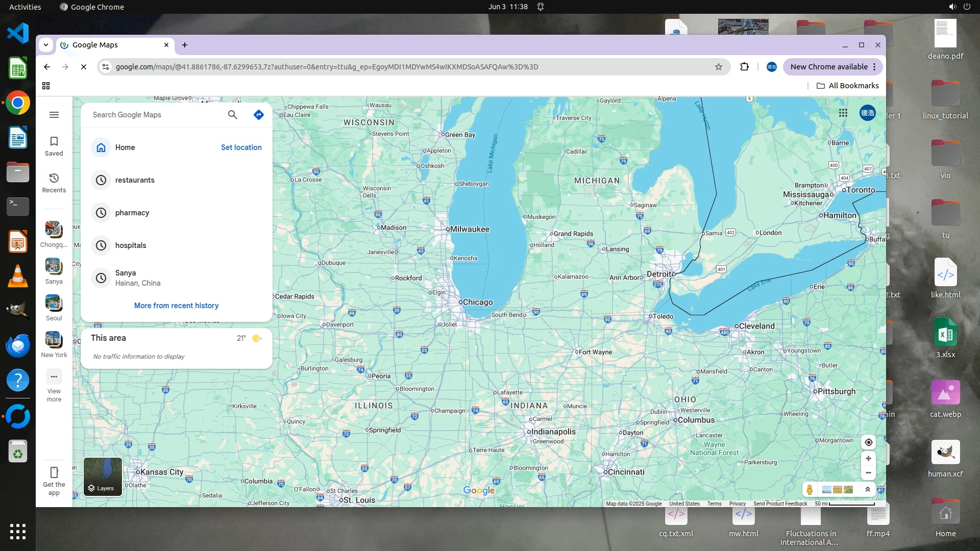Bookmark this page with the star

click(x=719, y=67)
